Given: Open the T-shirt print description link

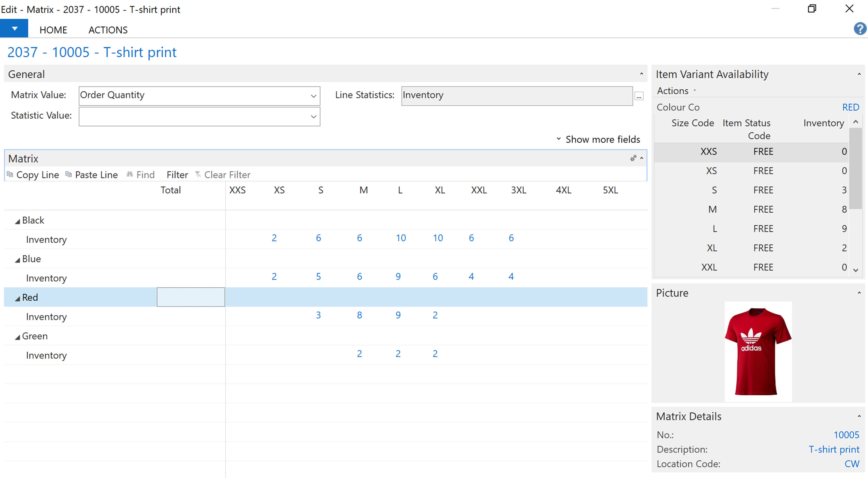Looking at the screenshot, I should [834, 449].
